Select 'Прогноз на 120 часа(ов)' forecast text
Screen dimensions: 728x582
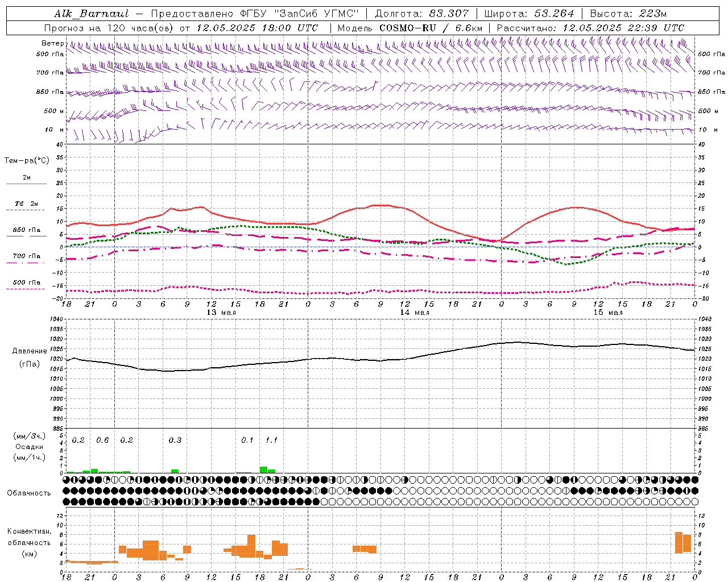coord(109,28)
